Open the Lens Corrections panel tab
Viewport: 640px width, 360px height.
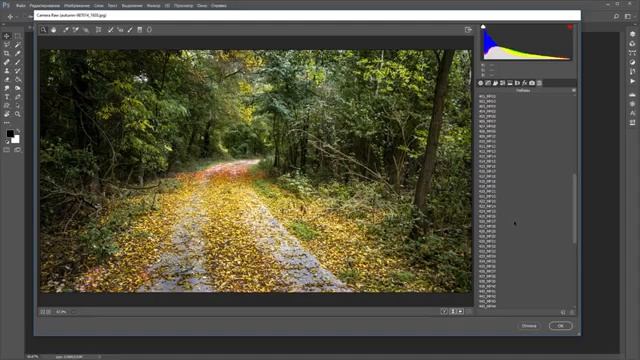517,83
